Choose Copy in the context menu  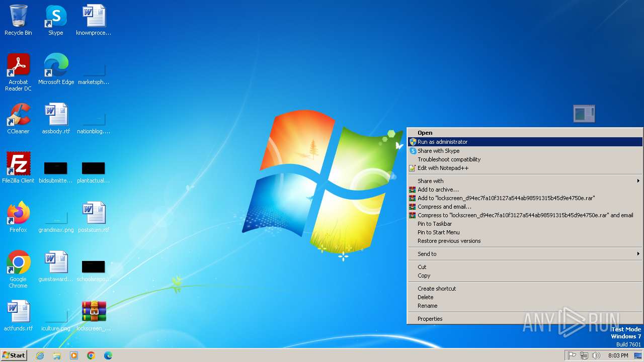click(525, 276)
